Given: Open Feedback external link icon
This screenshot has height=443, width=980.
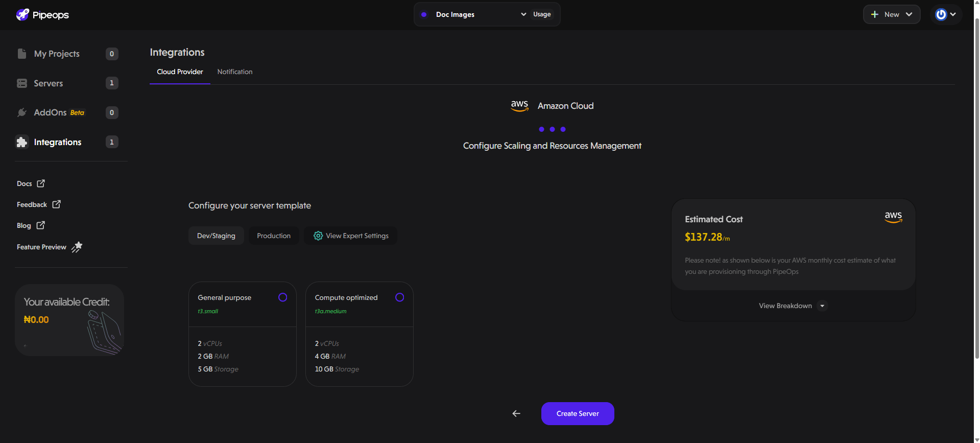Looking at the screenshot, I should [x=56, y=204].
